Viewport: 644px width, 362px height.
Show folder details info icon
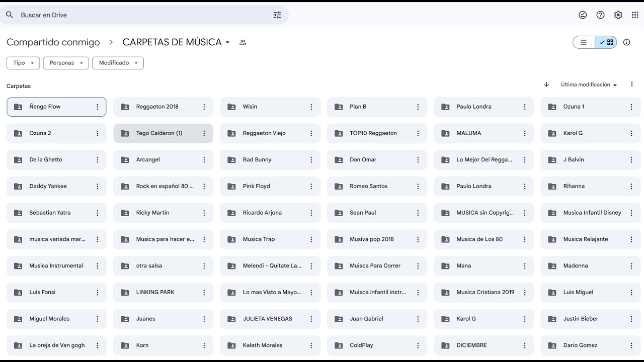(626, 42)
